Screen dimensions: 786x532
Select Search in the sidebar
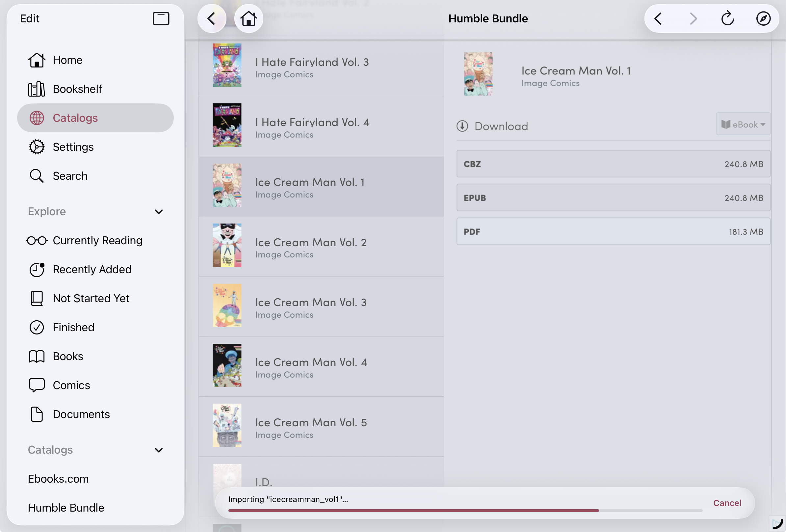(x=95, y=176)
